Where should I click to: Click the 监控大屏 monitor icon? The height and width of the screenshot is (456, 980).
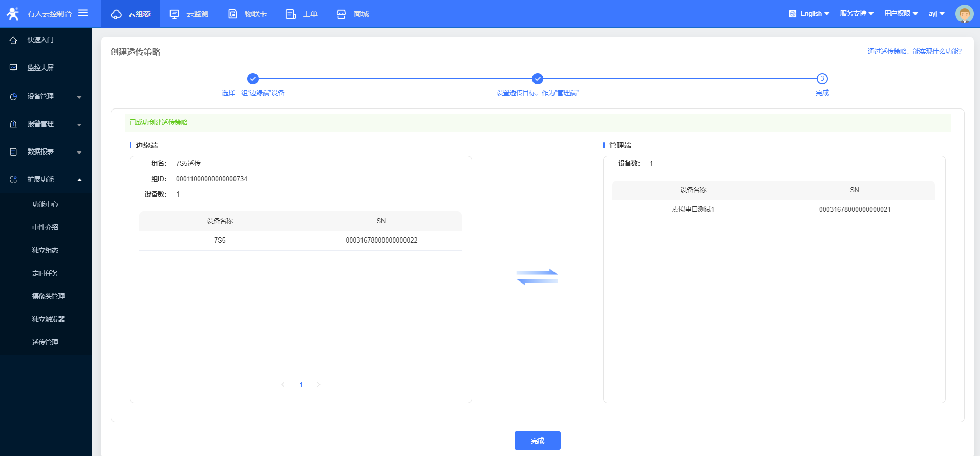click(13, 68)
